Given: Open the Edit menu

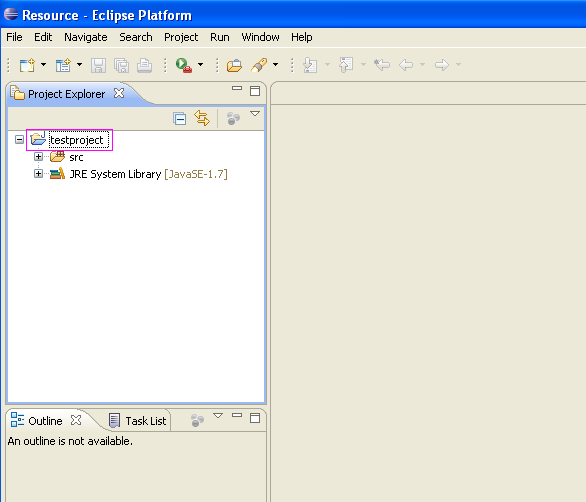Looking at the screenshot, I should click(43, 37).
